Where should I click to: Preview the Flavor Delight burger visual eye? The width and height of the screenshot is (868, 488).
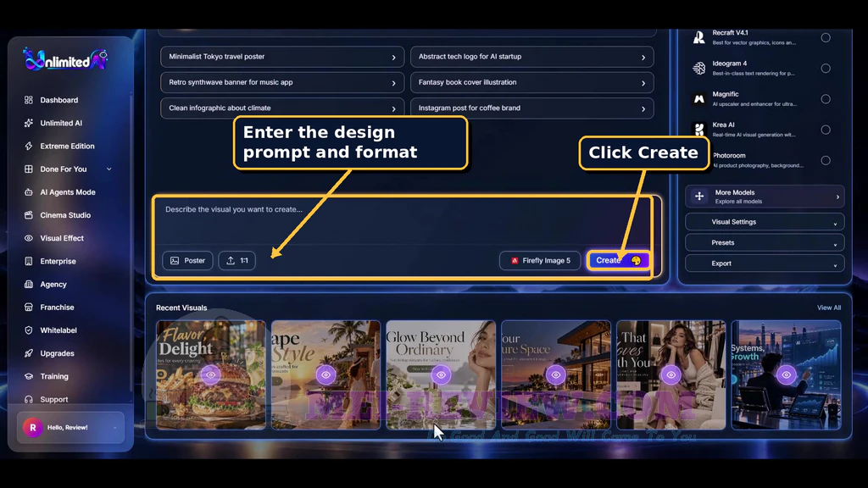(210, 375)
